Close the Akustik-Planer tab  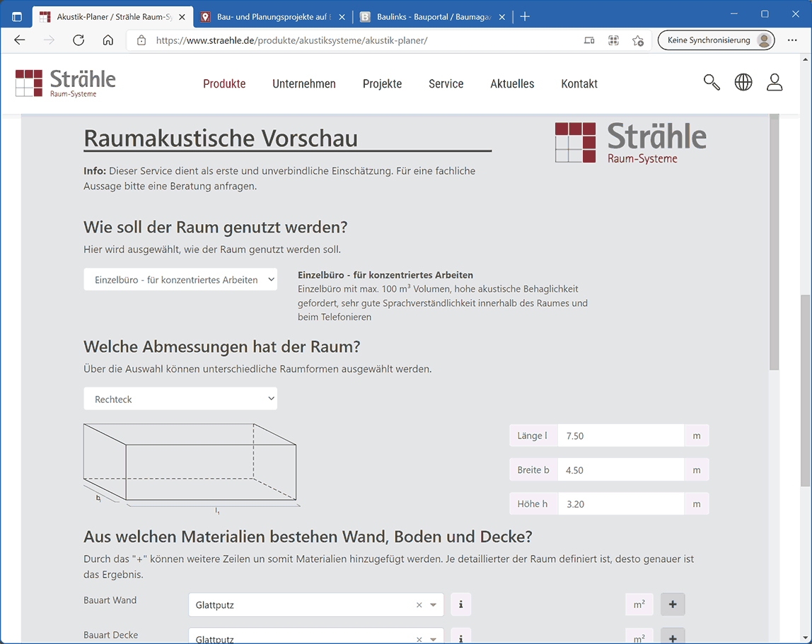(182, 17)
